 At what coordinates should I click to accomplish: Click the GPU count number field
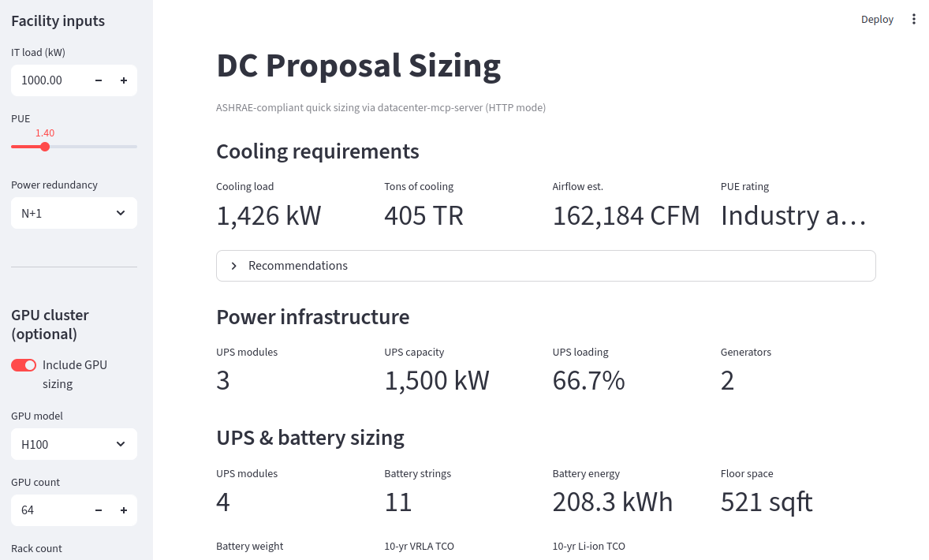(49, 510)
